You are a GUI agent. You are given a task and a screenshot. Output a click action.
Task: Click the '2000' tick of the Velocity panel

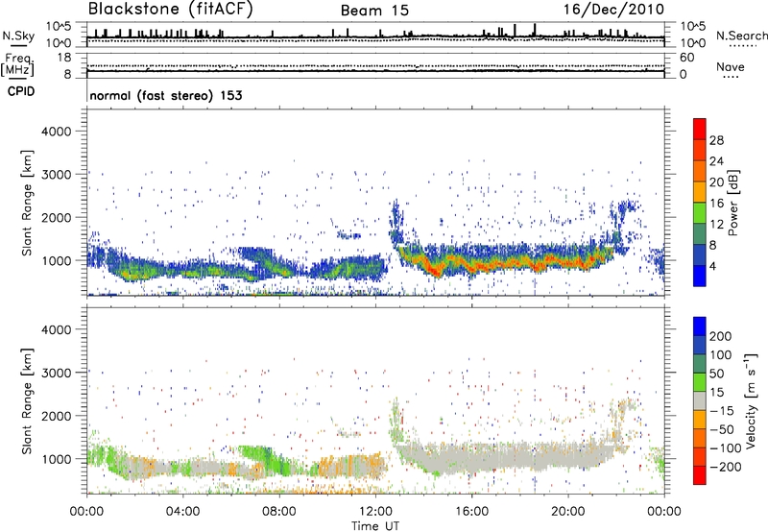(56, 416)
